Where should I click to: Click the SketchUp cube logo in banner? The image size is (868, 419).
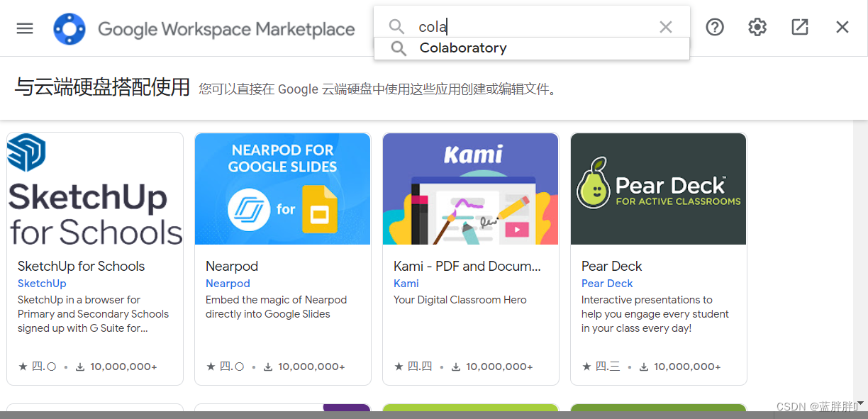(x=26, y=152)
